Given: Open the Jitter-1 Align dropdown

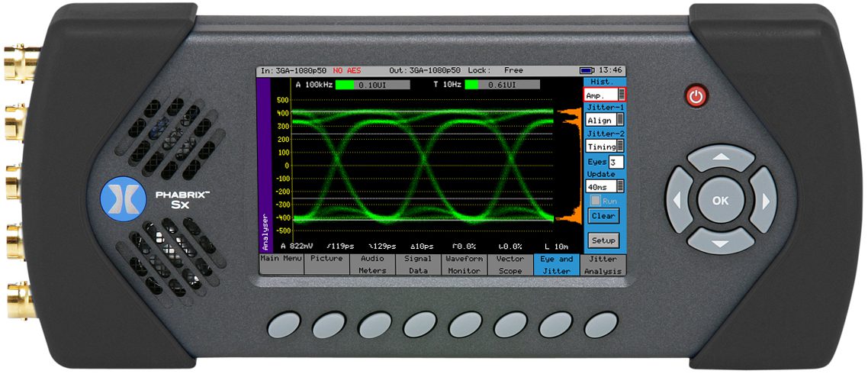Looking at the screenshot, I should tap(604, 120).
